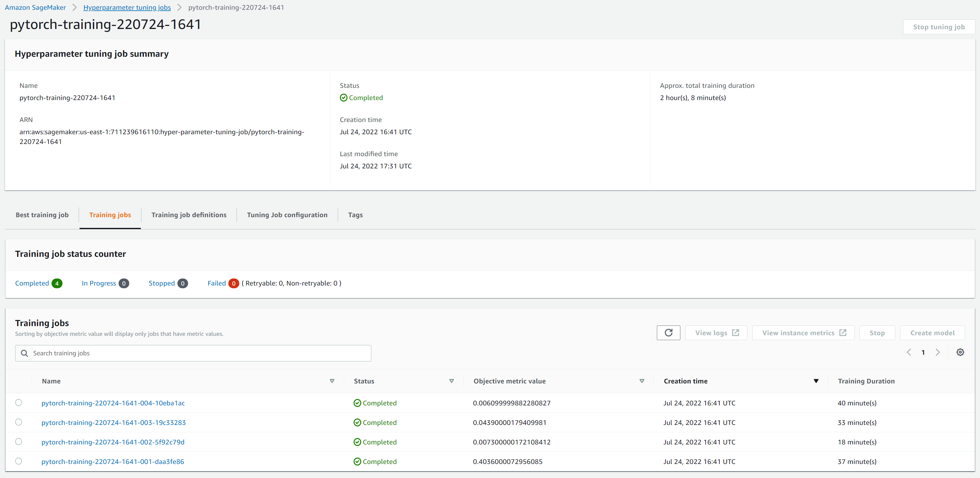Go to previous page arrow

tap(908, 352)
